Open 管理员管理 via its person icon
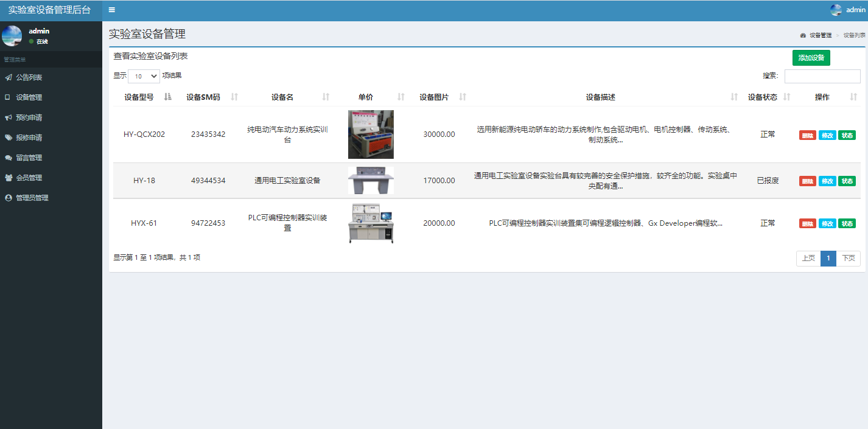The width and height of the screenshot is (868, 429). (8, 197)
